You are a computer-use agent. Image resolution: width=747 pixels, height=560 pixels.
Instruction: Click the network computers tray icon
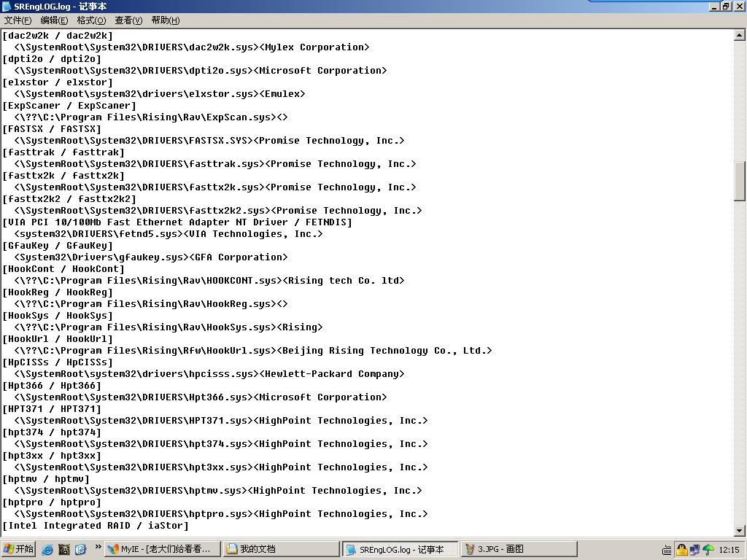tap(694, 550)
